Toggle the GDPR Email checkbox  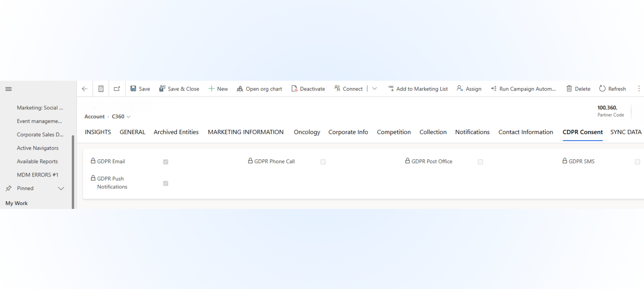[x=165, y=162]
